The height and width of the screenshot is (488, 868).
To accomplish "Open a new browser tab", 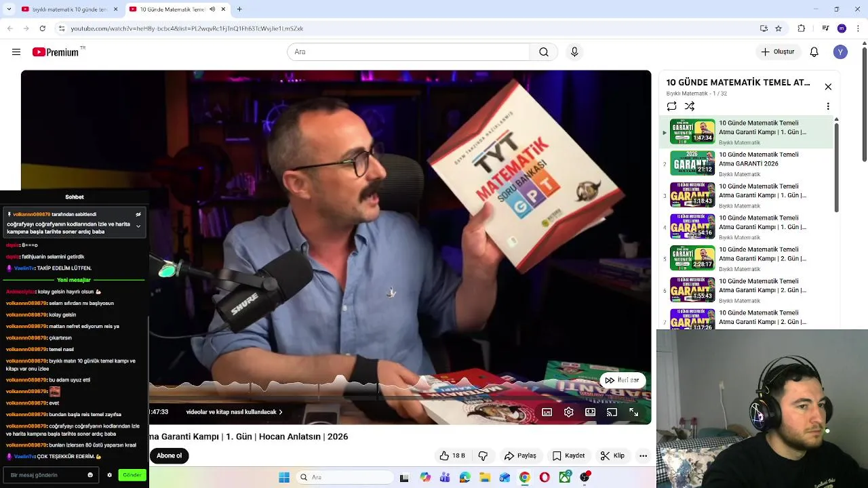I will (x=239, y=9).
